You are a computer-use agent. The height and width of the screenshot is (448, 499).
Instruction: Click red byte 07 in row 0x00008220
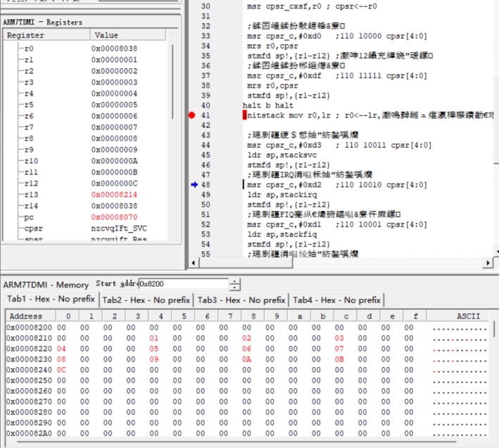pos(339,348)
